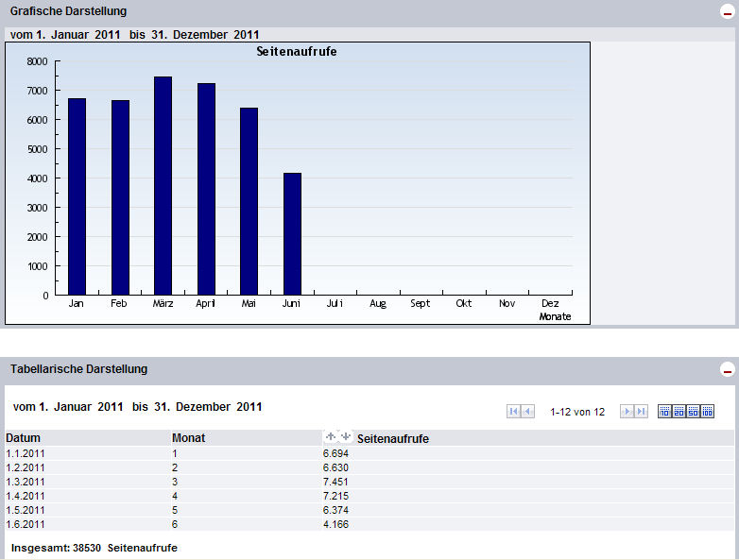Image resolution: width=739 pixels, height=560 pixels.
Task: Click the Datum column header
Action: (x=24, y=438)
